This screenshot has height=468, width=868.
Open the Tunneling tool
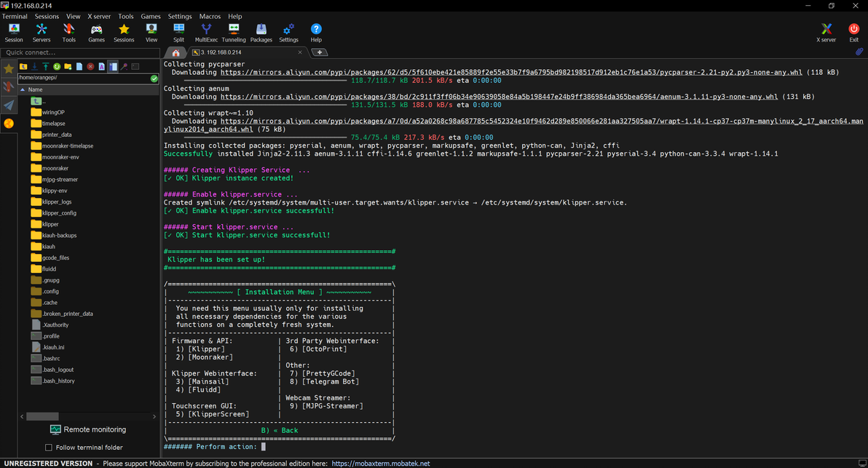(x=233, y=32)
